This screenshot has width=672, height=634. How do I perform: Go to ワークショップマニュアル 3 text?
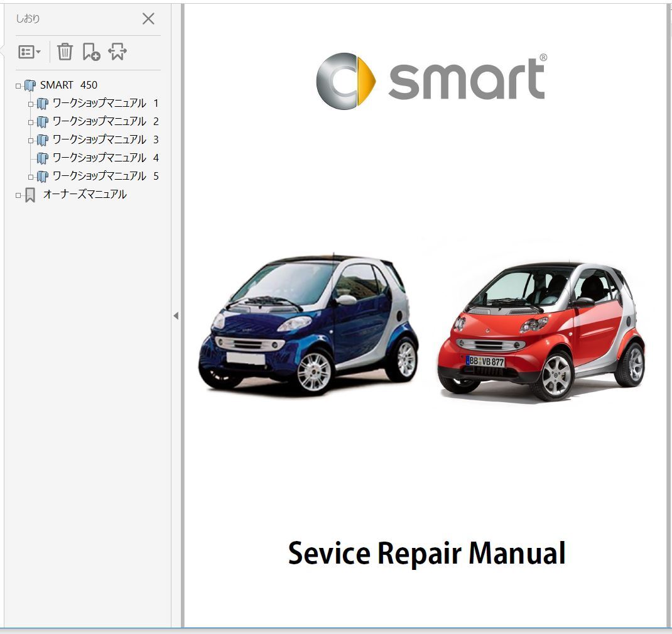click(x=106, y=139)
